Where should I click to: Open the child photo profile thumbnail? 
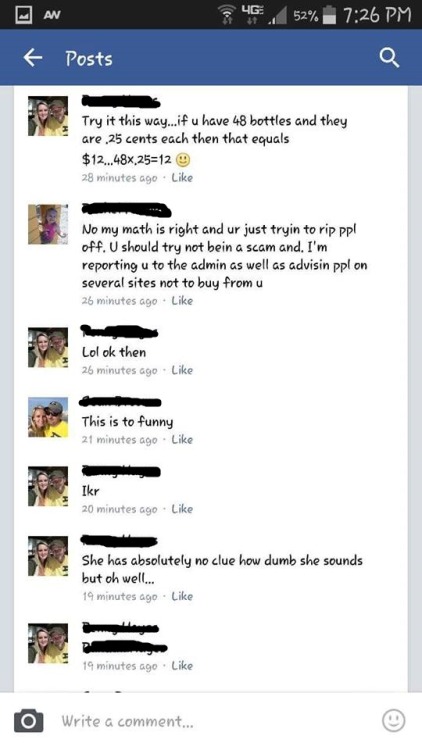[x=48, y=224]
